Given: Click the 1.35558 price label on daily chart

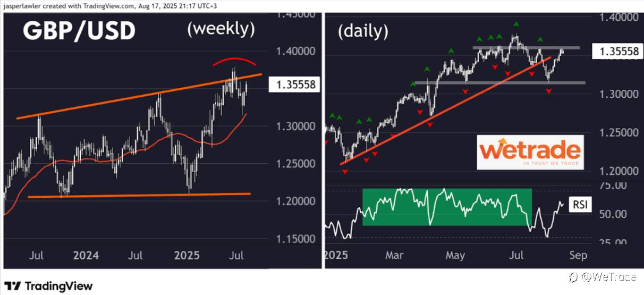Looking at the screenshot, I should pos(619,52).
